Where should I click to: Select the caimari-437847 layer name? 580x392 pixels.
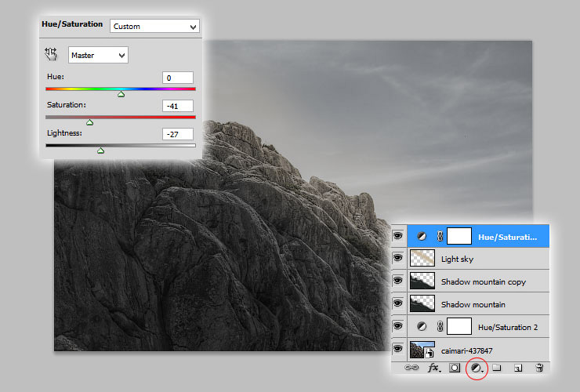pyautogui.click(x=467, y=350)
